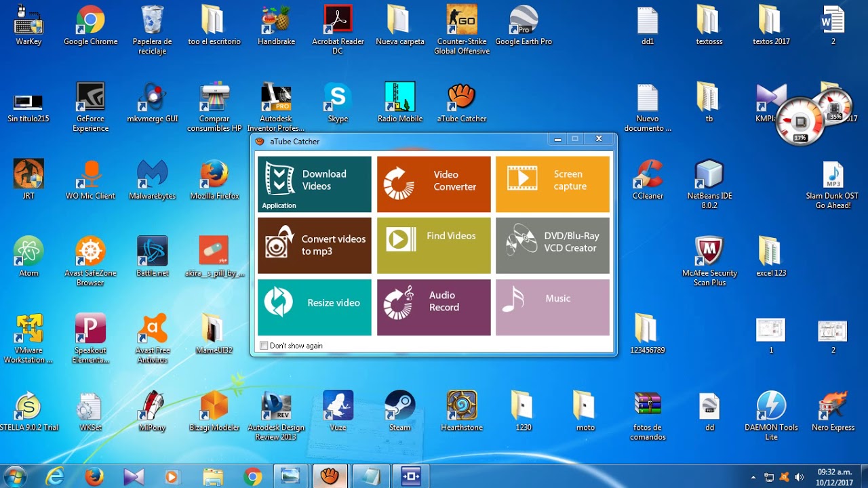The width and height of the screenshot is (868, 488).
Task: Select the Nero Express icon
Action: (833, 412)
